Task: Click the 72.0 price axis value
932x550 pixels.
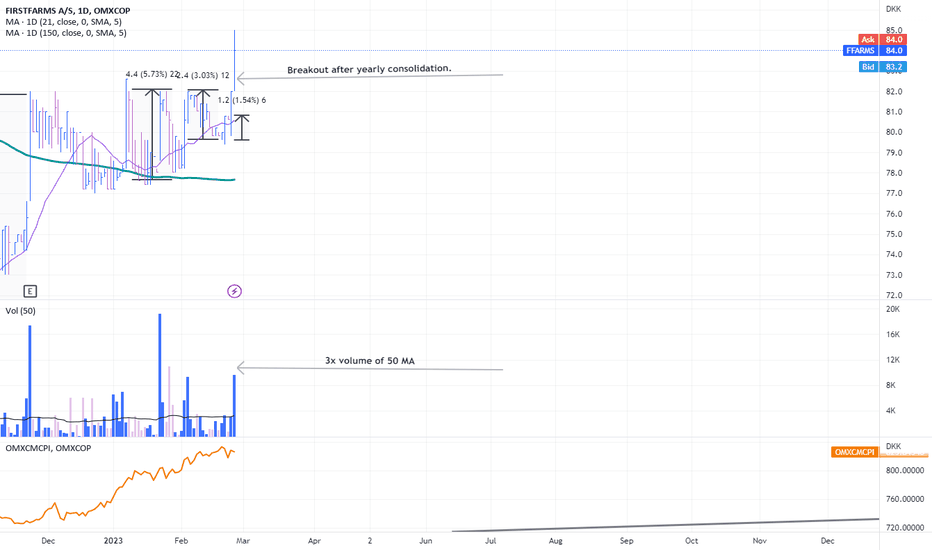Action: pos(894,296)
